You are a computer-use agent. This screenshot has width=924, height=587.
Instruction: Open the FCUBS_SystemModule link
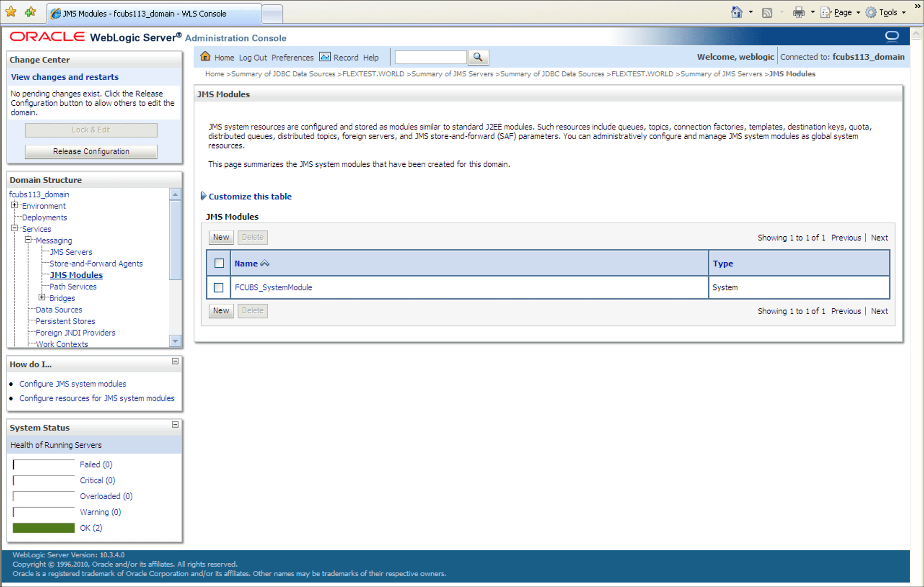coord(273,288)
